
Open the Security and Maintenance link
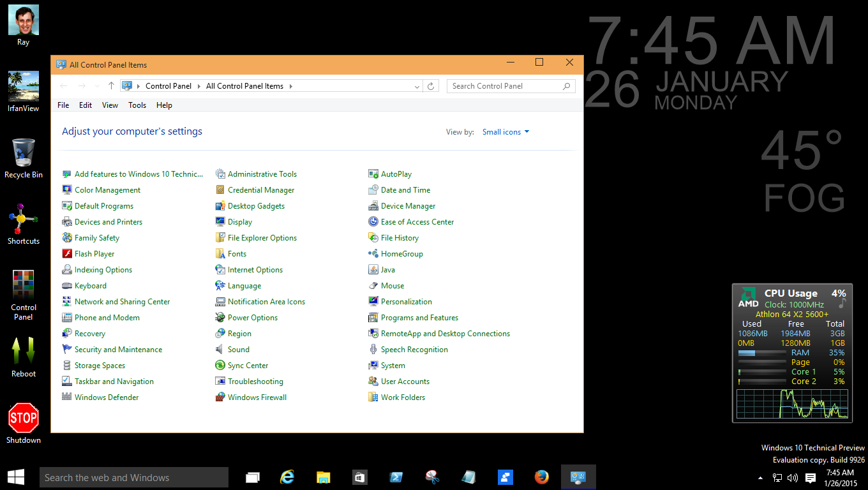[118, 350]
